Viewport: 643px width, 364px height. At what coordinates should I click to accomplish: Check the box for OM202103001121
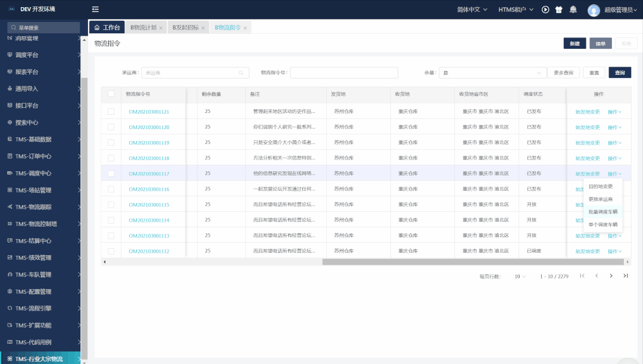[x=111, y=112]
